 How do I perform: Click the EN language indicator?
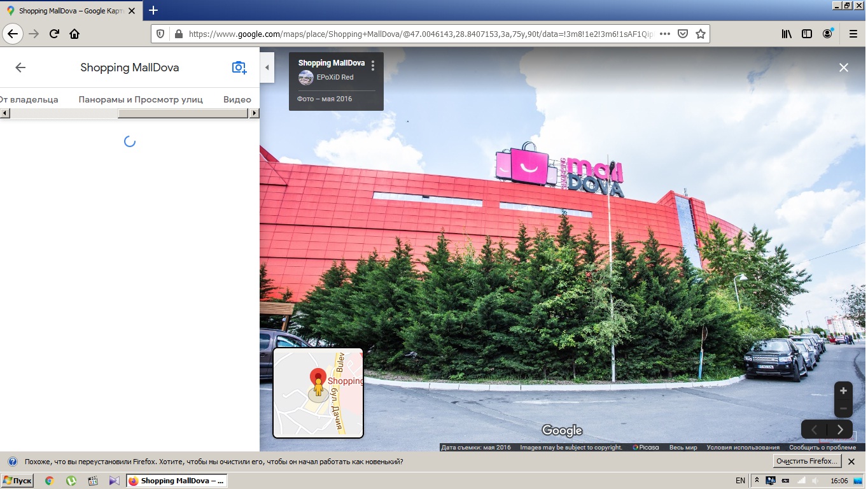click(740, 481)
